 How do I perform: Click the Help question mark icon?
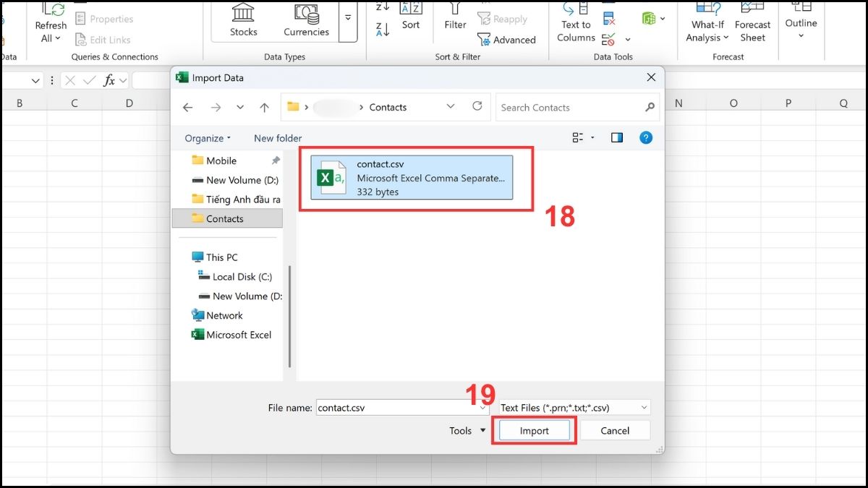[646, 137]
